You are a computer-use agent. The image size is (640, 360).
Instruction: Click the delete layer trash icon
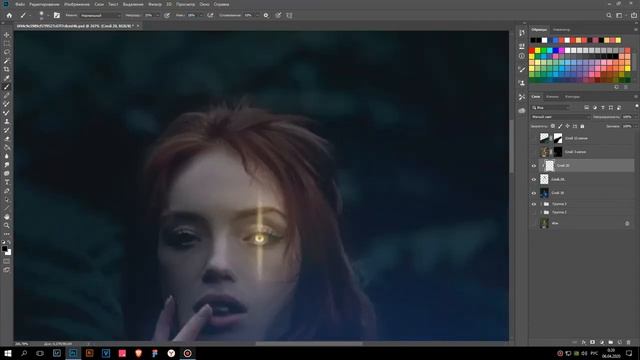(628, 342)
